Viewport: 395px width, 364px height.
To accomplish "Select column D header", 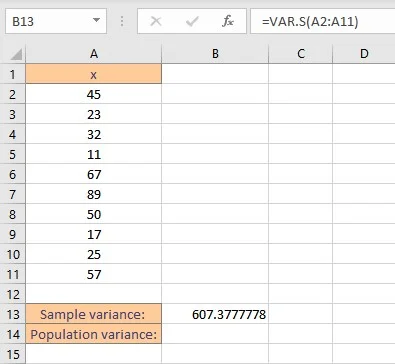I will coord(364,54).
